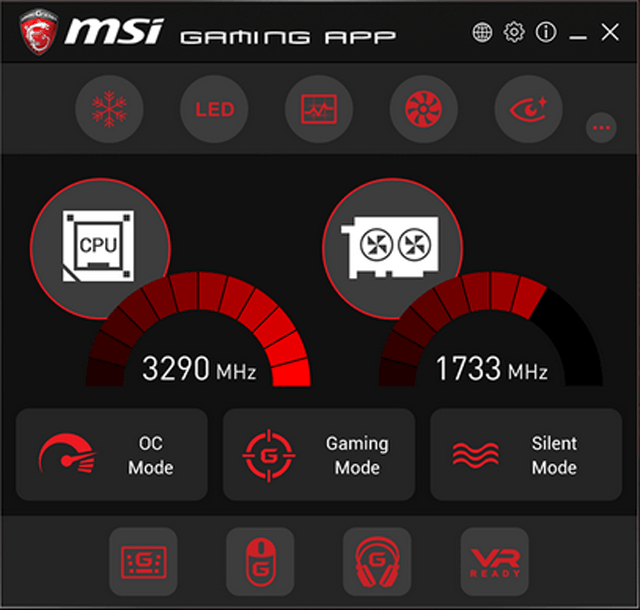Click the GPU clock speed gauge
640x610 pixels.
[491, 329]
